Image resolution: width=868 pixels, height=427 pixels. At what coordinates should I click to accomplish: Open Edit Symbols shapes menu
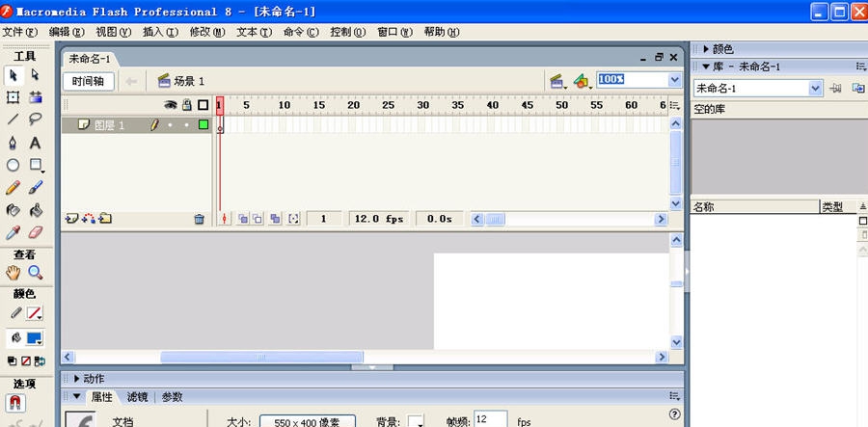tap(582, 82)
